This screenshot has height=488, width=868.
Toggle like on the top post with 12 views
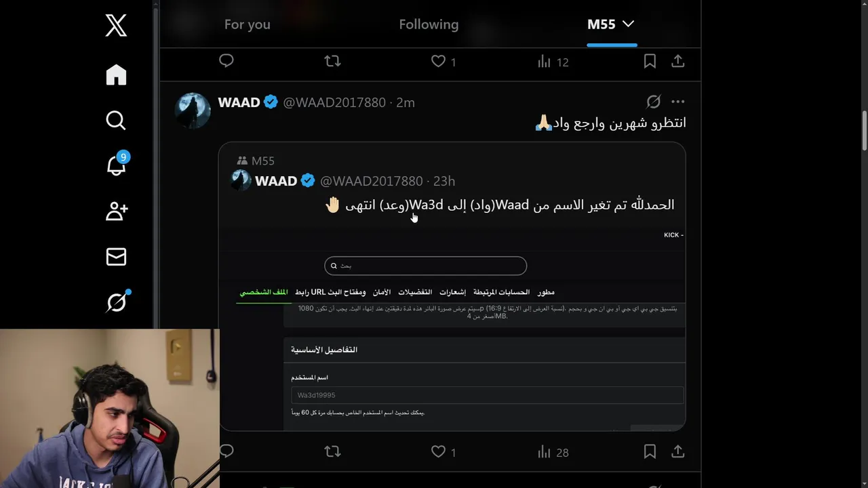point(438,61)
